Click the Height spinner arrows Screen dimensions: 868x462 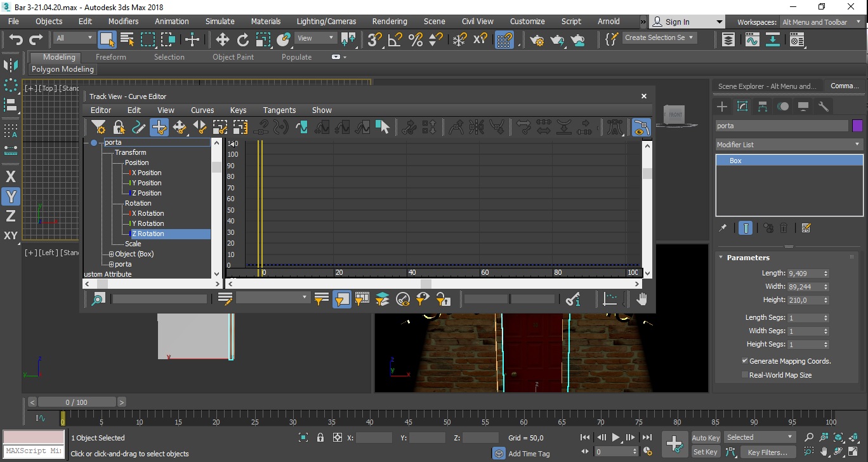pyautogui.click(x=825, y=300)
